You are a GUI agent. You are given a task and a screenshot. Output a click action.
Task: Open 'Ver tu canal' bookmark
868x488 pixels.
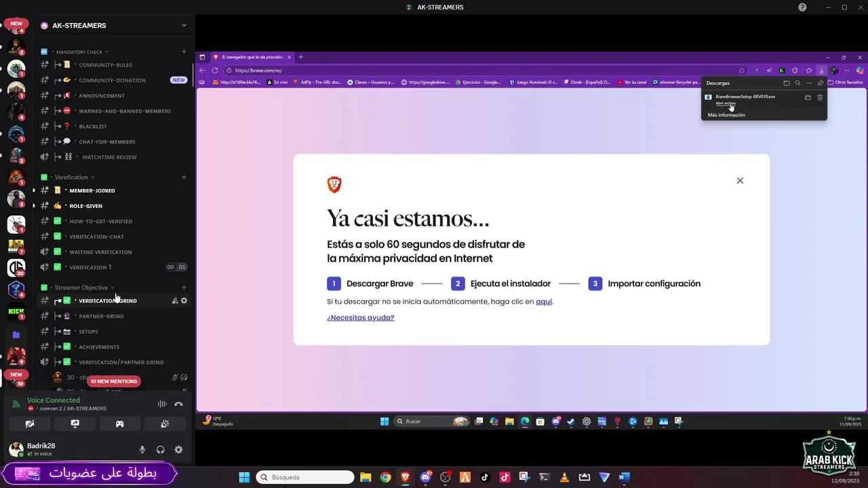click(x=631, y=82)
